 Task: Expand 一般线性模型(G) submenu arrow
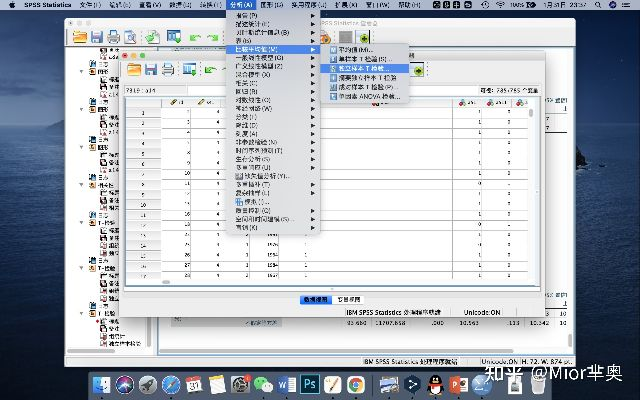(313, 58)
